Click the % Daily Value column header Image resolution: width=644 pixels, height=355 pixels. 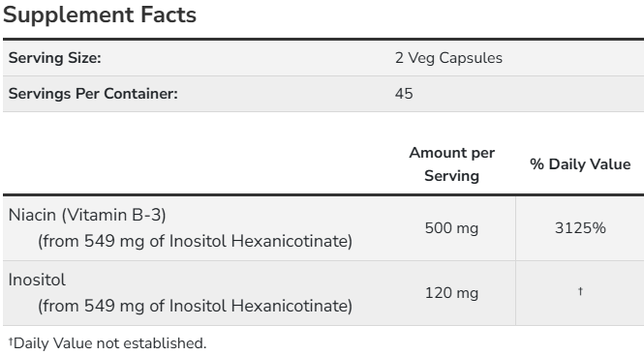point(580,164)
